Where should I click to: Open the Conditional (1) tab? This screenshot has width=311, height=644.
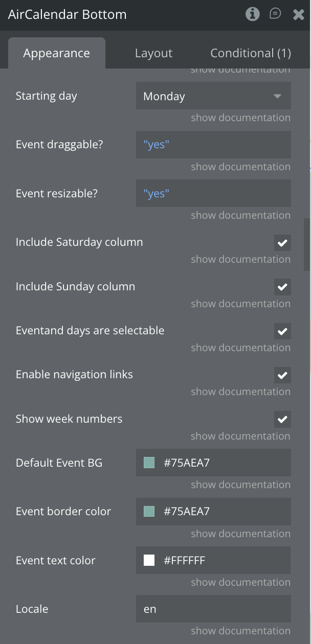click(251, 53)
